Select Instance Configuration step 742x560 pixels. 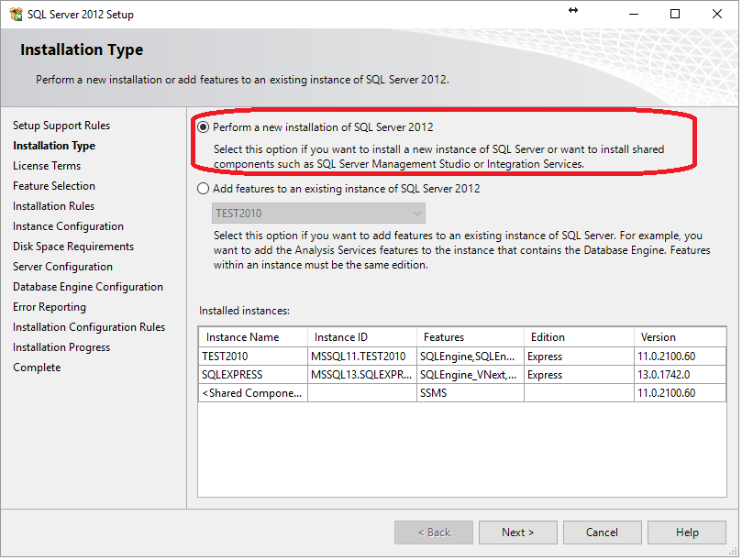(68, 226)
